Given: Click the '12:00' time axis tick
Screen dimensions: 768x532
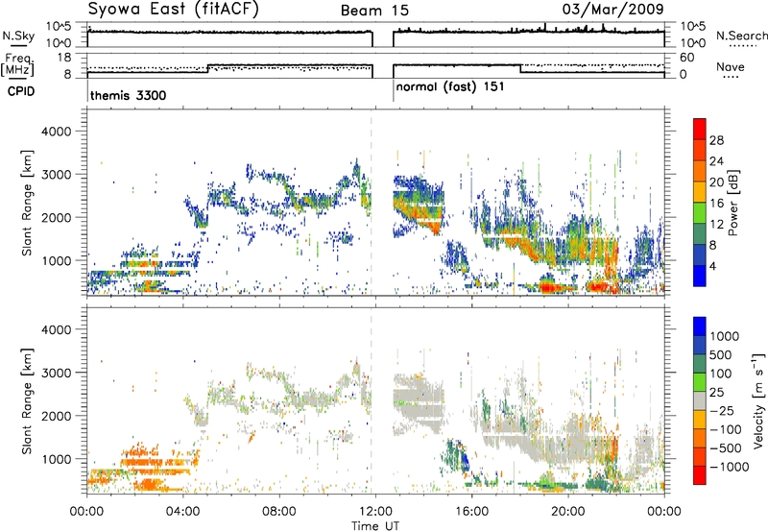Looking at the screenshot, I should (375, 511).
